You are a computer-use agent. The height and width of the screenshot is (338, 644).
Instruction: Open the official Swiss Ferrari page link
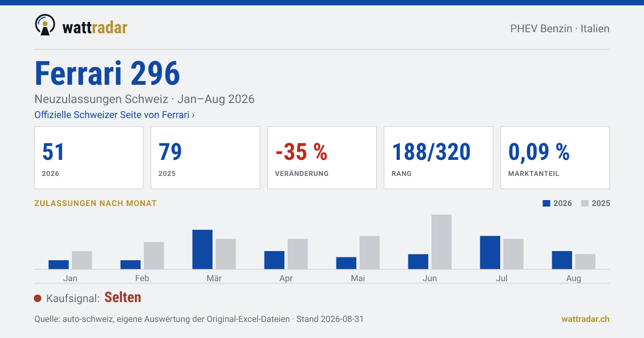(x=114, y=115)
